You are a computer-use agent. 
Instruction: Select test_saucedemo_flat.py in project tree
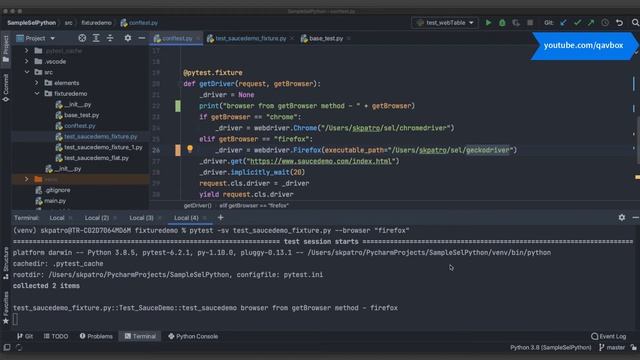pos(96,158)
